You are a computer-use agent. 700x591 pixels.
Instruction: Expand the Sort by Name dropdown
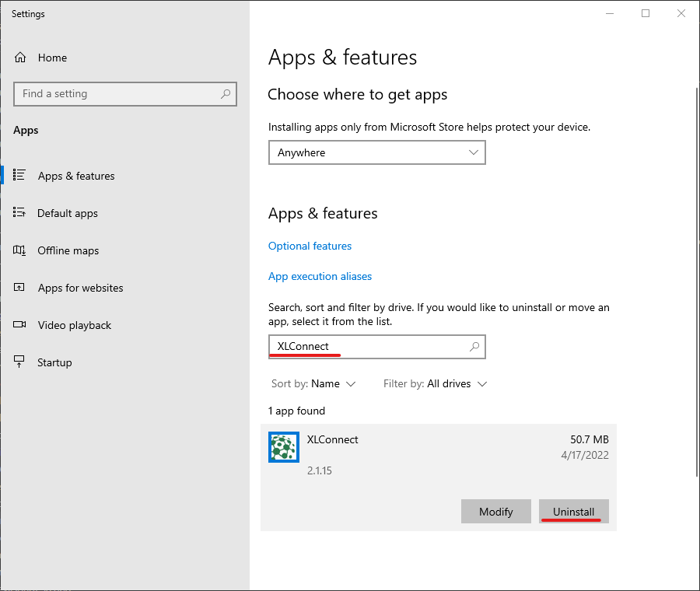pyautogui.click(x=313, y=383)
